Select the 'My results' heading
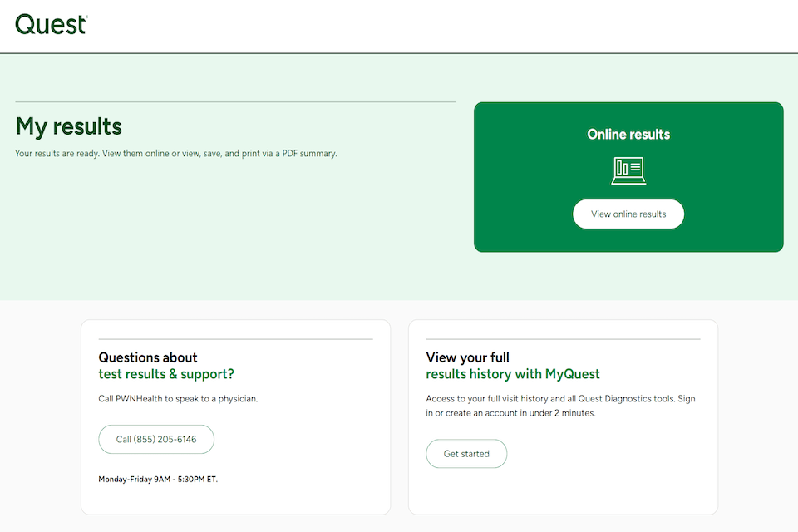Image resolution: width=798 pixels, height=532 pixels. [x=69, y=126]
